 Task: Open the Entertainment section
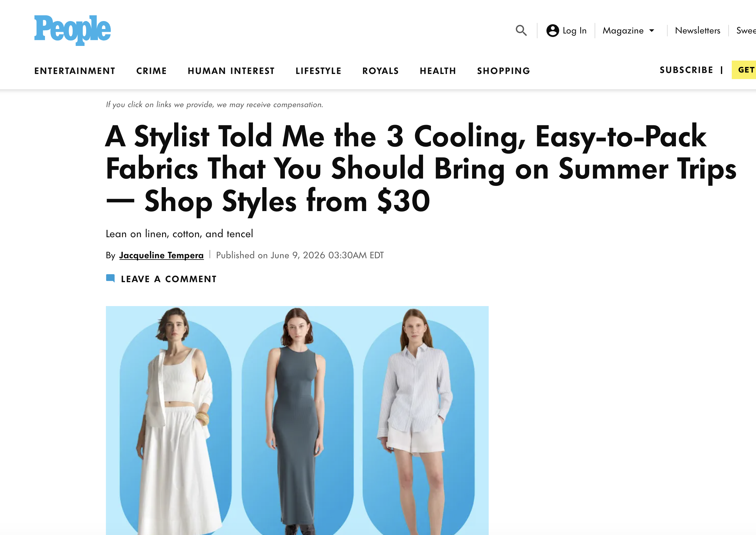click(x=75, y=71)
